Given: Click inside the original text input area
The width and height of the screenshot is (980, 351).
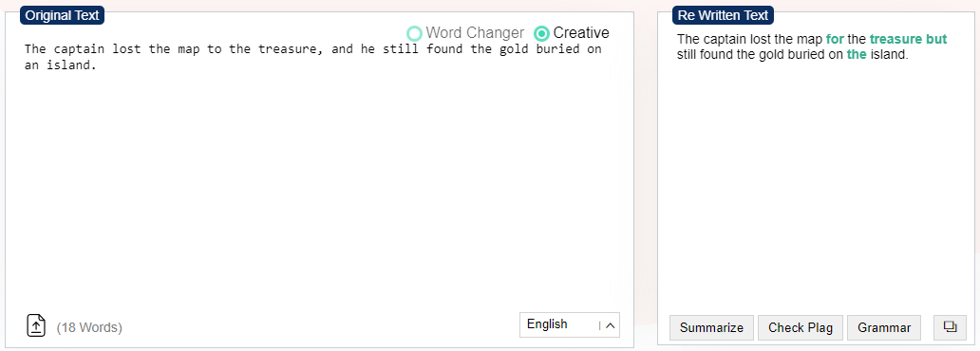Looking at the screenshot, I should [x=319, y=181].
